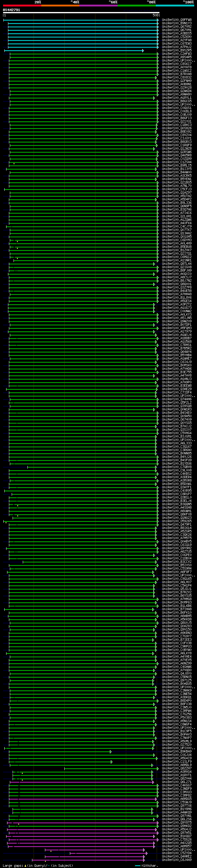Open hit UniRef100_Q9FFW8
The height and width of the screenshot is (868, 197).
pyautogui.click(x=177, y=20)
